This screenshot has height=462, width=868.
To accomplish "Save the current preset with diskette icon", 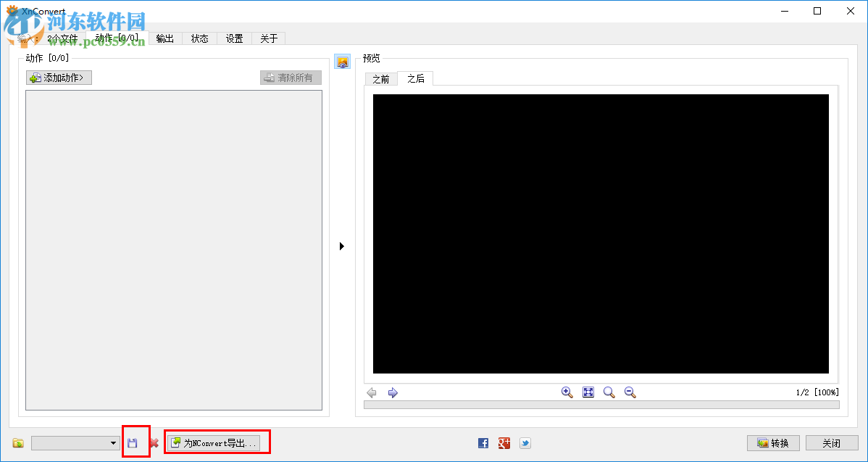I will (x=136, y=442).
